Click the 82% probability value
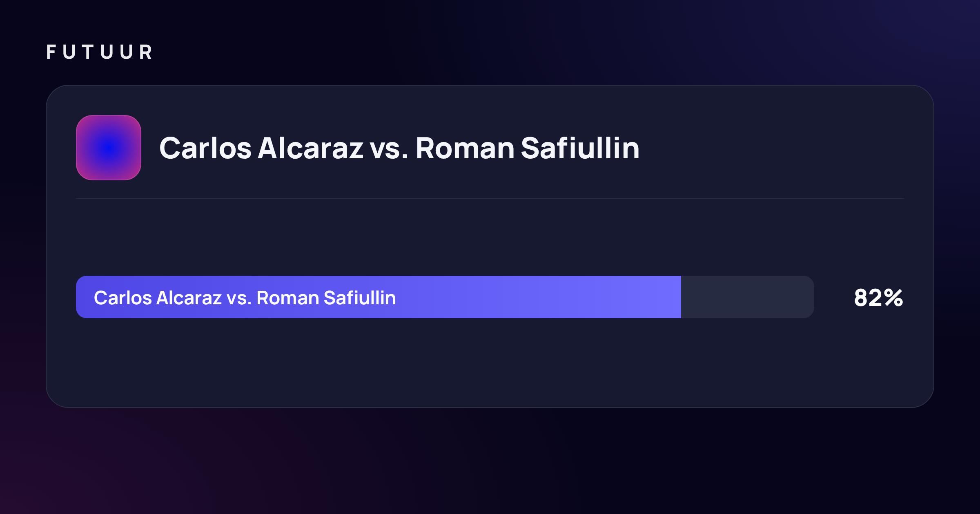 point(878,298)
